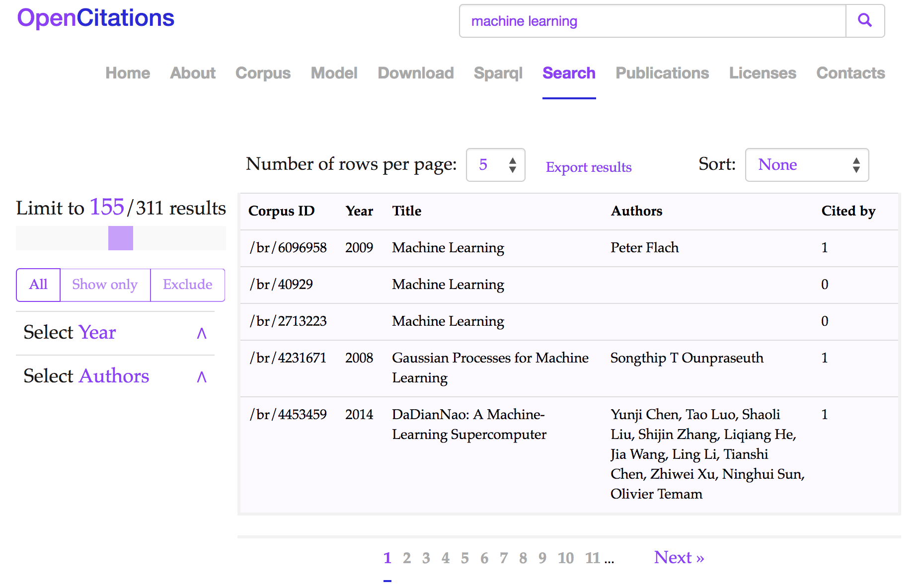The image size is (919, 588).
Task: Click the Authors column header
Action: coord(636,211)
